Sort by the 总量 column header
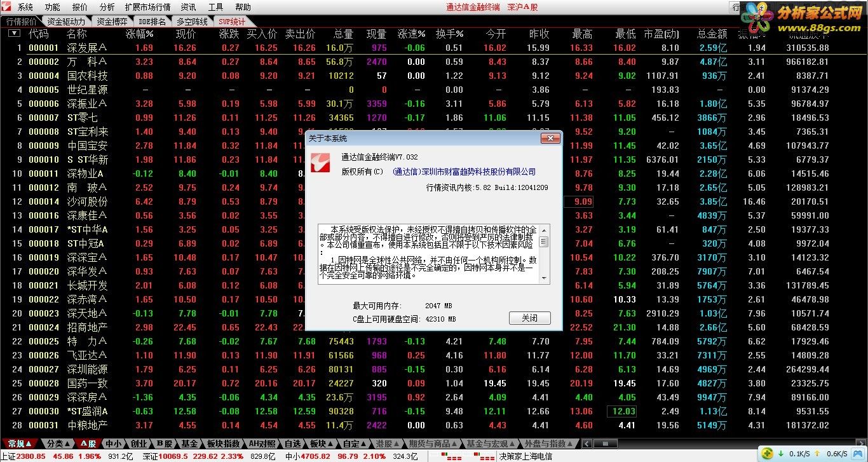The height and width of the screenshot is (462, 868). tap(343, 34)
